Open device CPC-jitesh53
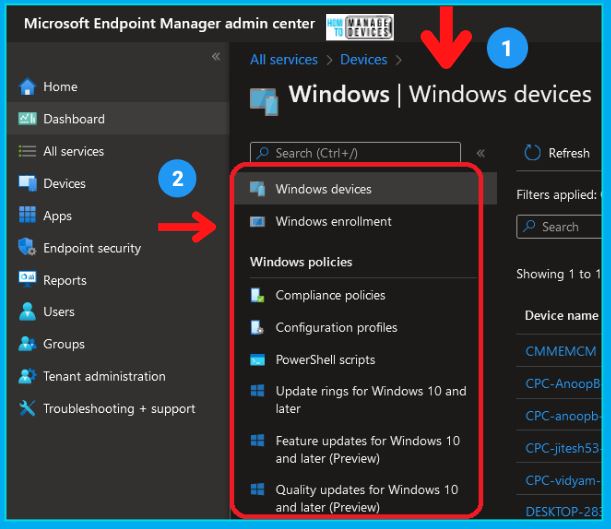The height and width of the screenshot is (529, 611). 563,448
